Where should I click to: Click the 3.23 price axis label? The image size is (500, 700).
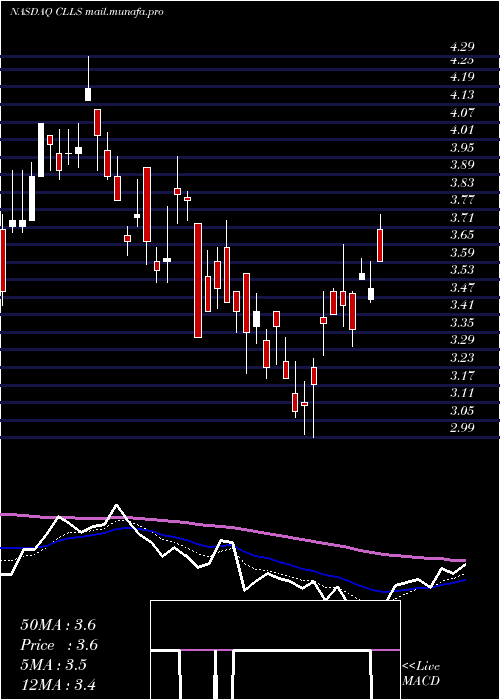(462, 358)
